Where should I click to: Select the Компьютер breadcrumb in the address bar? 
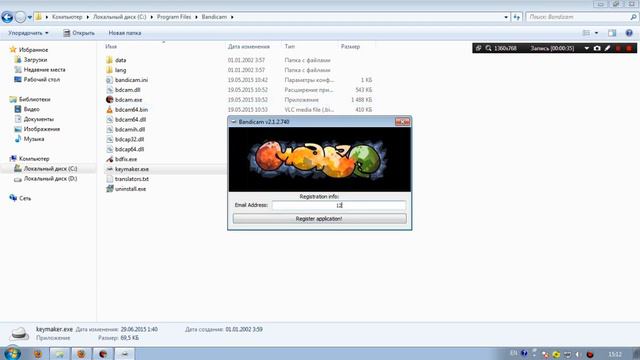coord(67,17)
